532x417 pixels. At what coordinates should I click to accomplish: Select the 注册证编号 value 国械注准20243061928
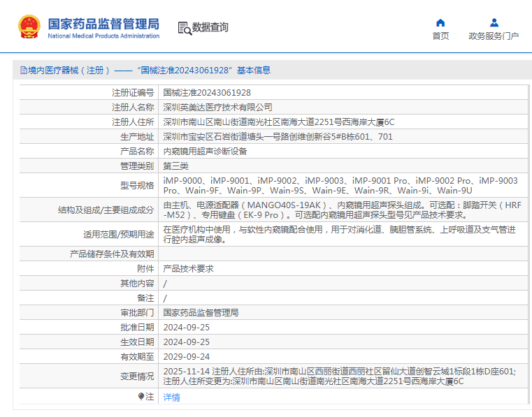coord(207,92)
